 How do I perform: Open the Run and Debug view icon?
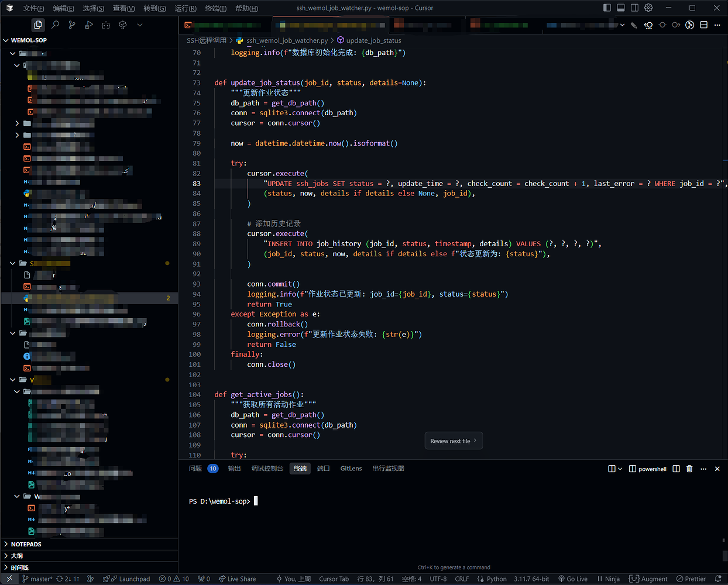pos(89,25)
